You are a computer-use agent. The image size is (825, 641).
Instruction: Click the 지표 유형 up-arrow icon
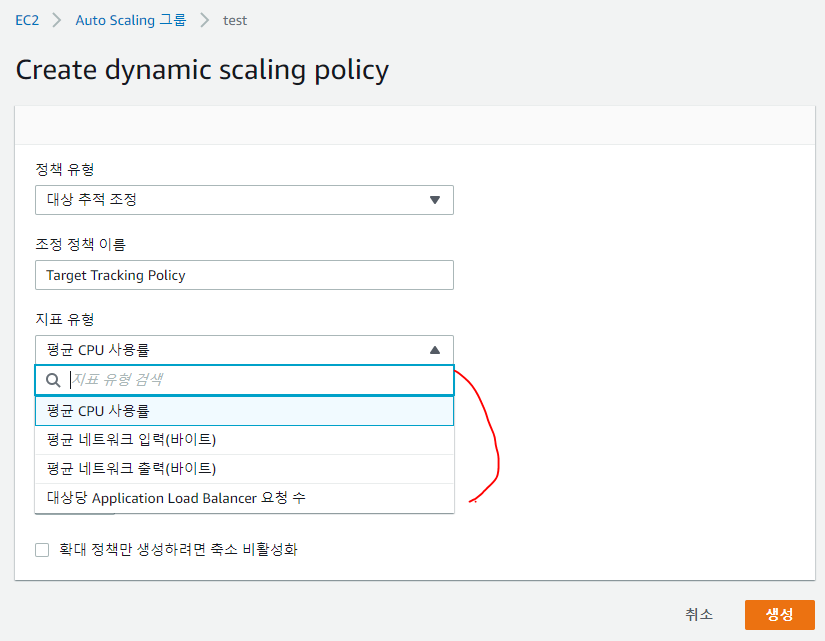[435, 350]
